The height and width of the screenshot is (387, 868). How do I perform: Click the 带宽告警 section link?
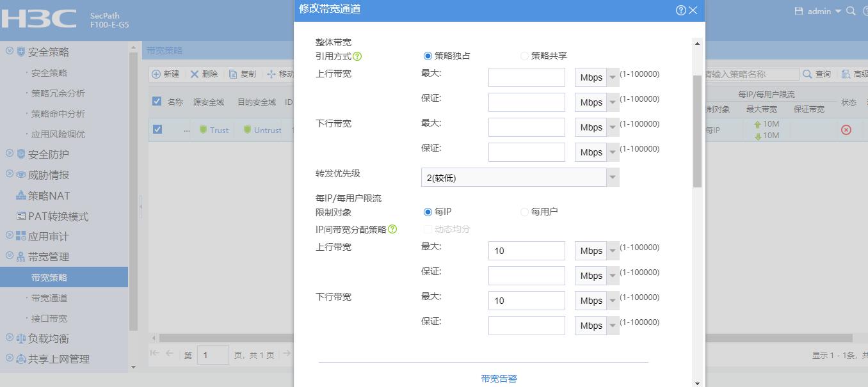(x=499, y=379)
